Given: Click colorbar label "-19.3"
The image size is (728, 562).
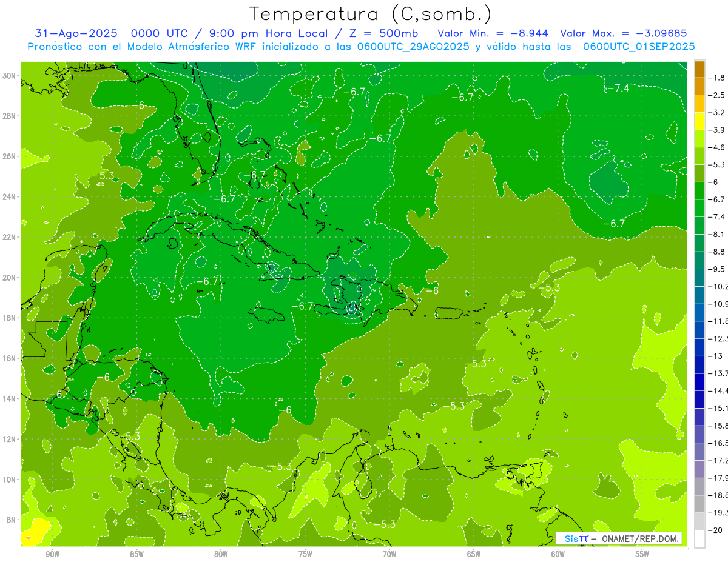Looking at the screenshot, I should [718, 513].
